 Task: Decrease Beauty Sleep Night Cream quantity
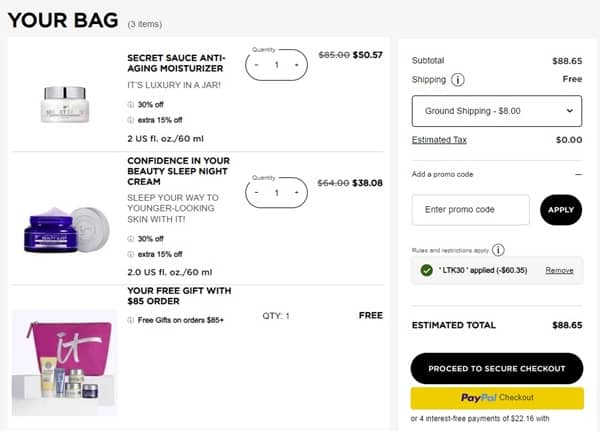point(258,192)
